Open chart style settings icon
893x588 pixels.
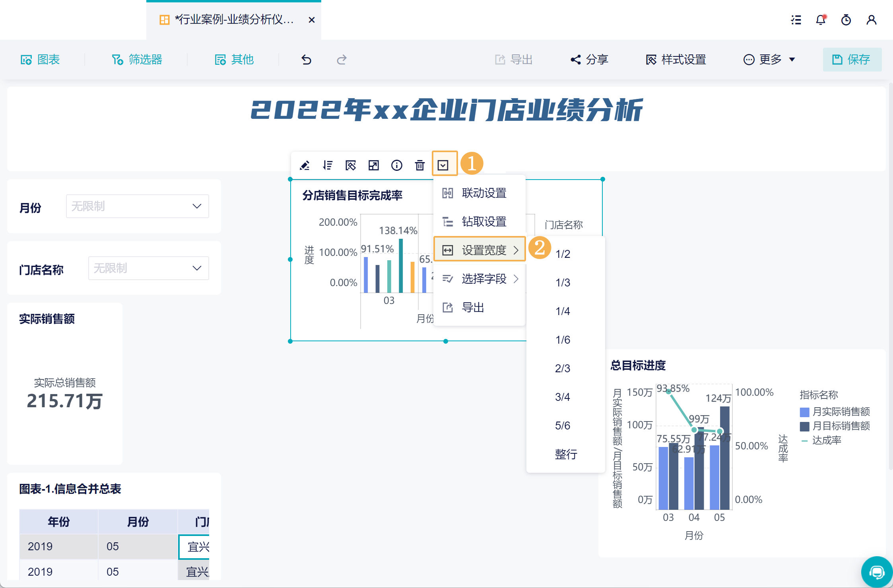tap(351, 165)
